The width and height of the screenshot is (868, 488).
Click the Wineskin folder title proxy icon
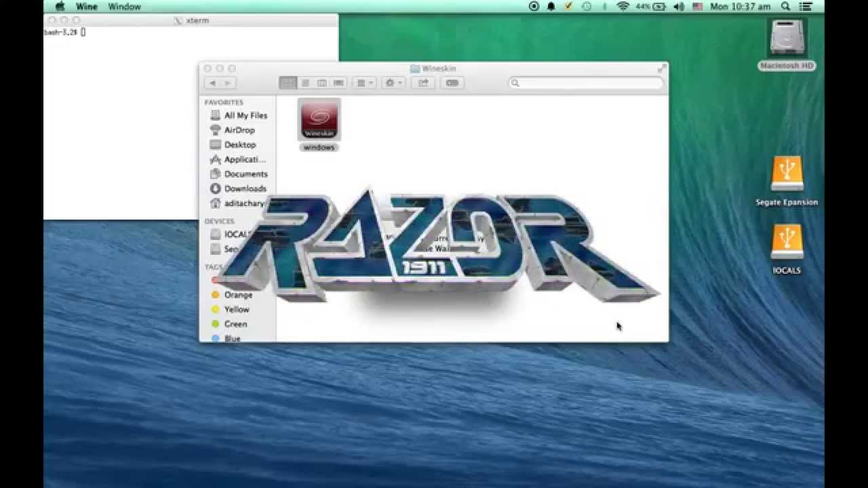coord(415,68)
